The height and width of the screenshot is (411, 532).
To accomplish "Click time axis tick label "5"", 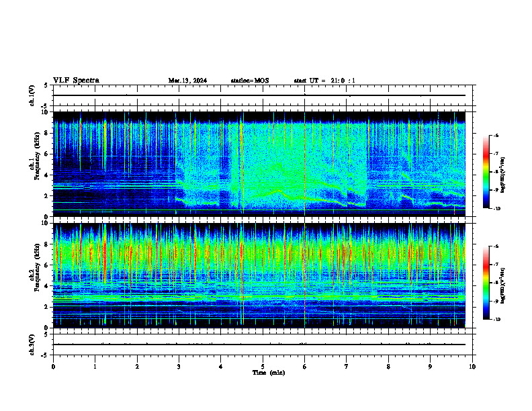I will (263, 367).
